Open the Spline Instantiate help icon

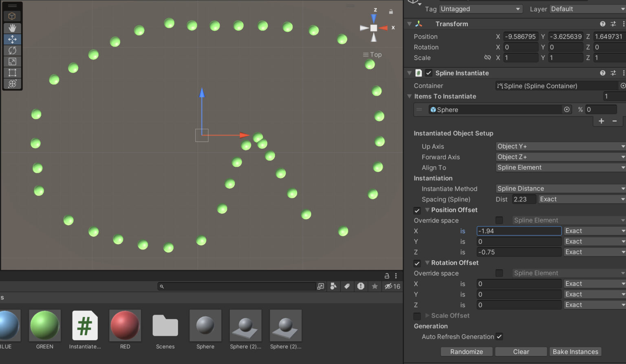[x=603, y=73]
